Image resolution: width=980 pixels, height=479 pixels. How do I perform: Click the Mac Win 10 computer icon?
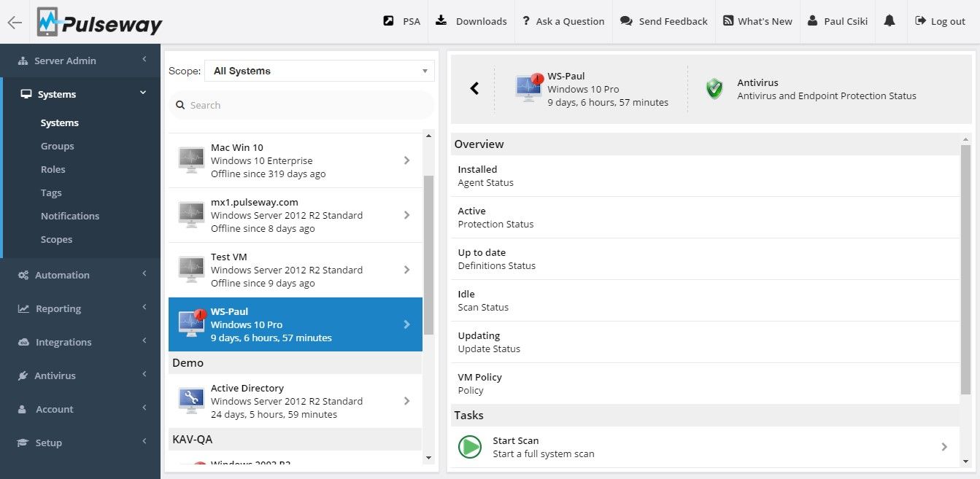point(191,160)
